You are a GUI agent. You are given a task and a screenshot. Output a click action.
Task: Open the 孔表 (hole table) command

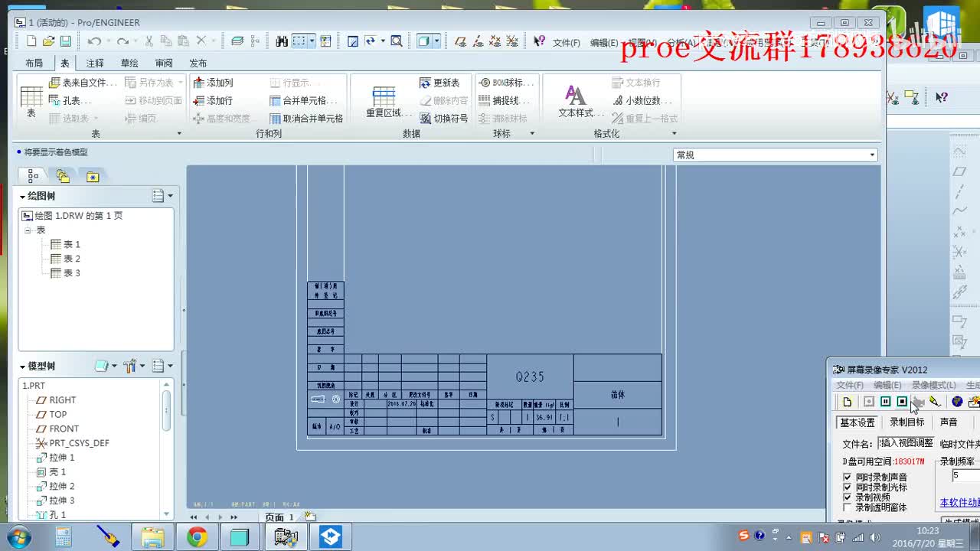(71, 100)
